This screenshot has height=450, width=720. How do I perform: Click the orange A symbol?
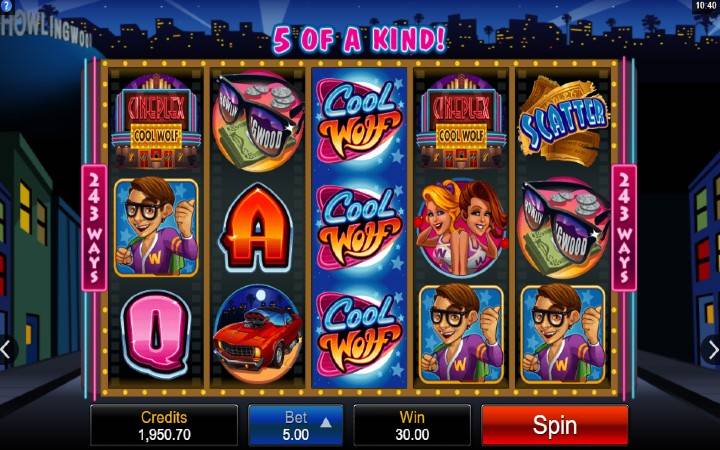(x=256, y=229)
